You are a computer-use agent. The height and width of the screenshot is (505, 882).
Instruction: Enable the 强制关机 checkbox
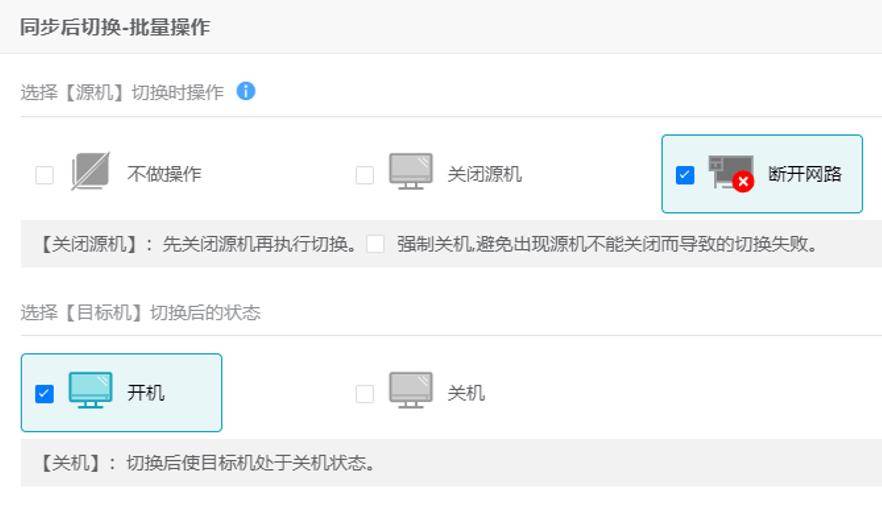[x=375, y=244]
